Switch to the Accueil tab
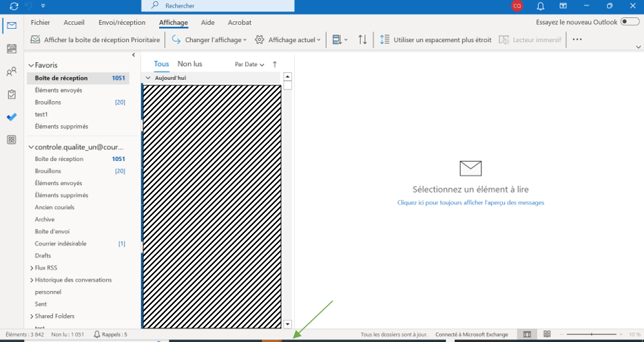644x342 pixels. 74,23
